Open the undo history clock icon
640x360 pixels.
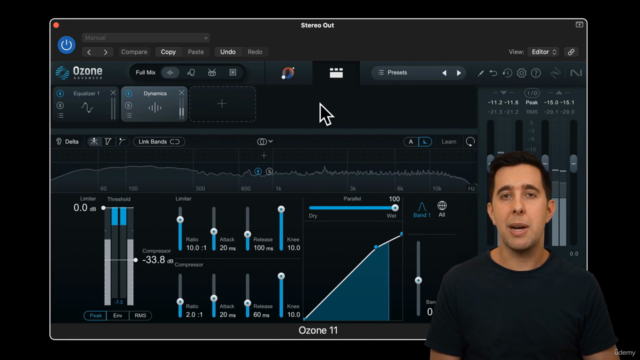point(507,73)
